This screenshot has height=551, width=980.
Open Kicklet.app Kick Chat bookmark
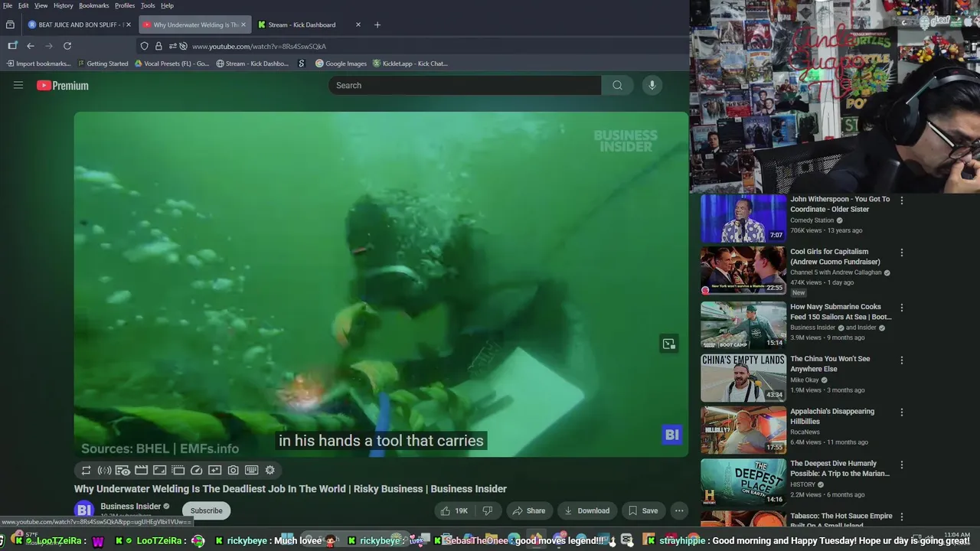pos(410,64)
